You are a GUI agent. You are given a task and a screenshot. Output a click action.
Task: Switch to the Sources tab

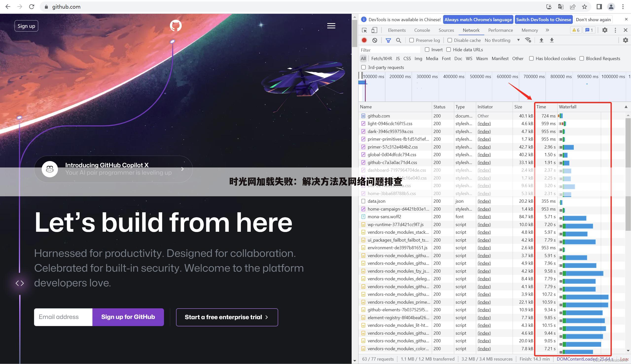(446, 30)
